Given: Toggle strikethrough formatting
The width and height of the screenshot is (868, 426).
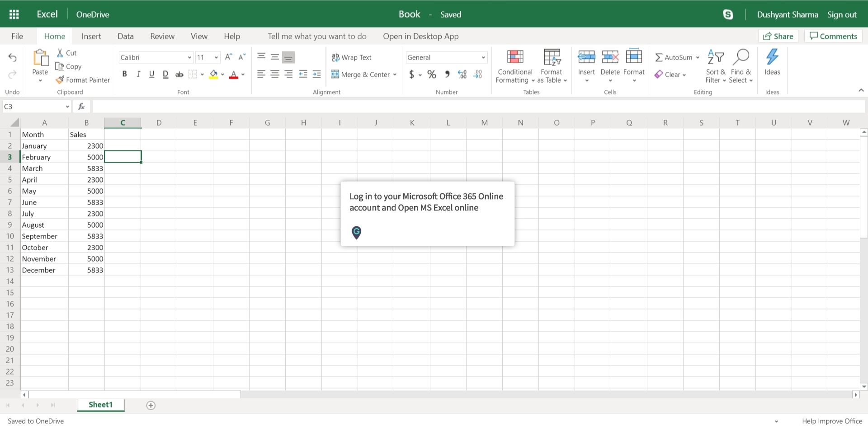Looking at the screenshot, I should click(x=179, y=75).
